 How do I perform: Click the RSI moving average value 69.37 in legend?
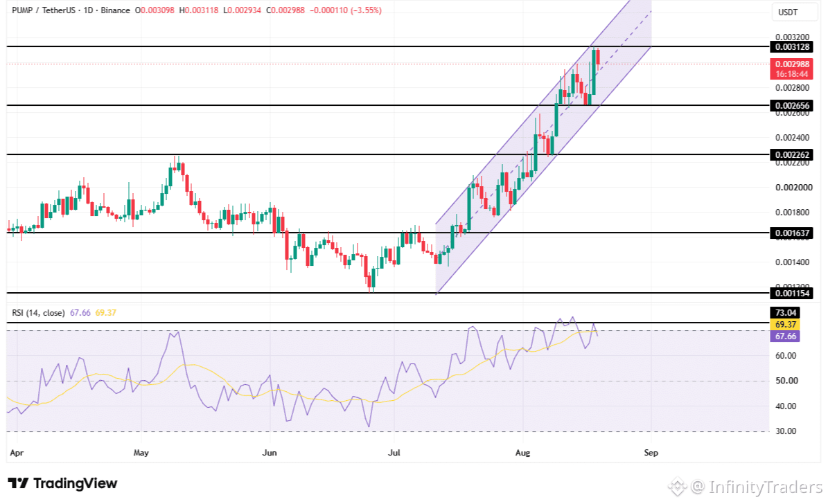105,313
